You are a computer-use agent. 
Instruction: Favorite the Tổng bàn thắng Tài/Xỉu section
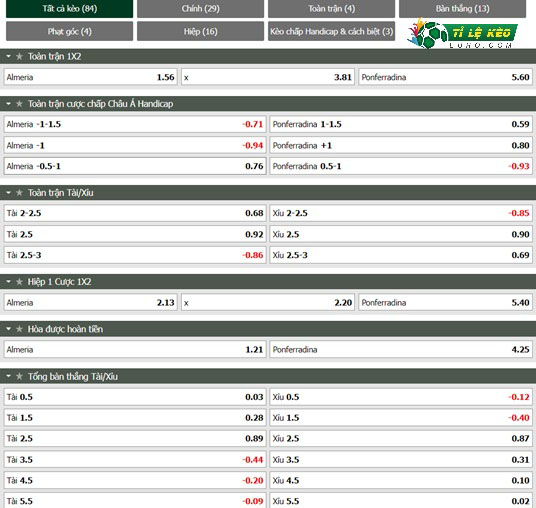point(19,376)
